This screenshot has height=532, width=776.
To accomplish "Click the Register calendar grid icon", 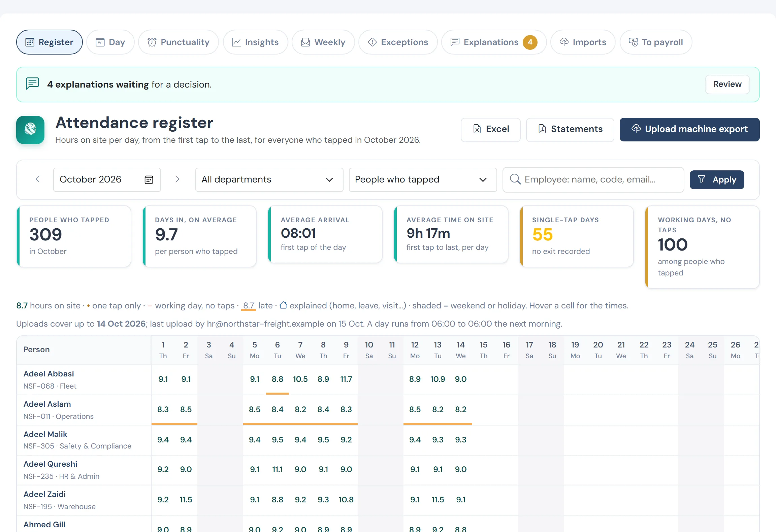I will point(30,42).
